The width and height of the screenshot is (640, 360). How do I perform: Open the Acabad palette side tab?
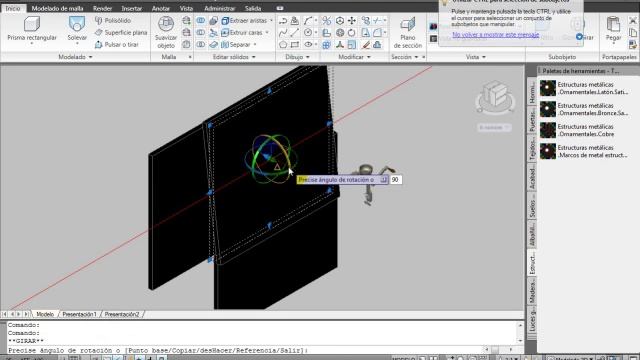pos(532,177)
